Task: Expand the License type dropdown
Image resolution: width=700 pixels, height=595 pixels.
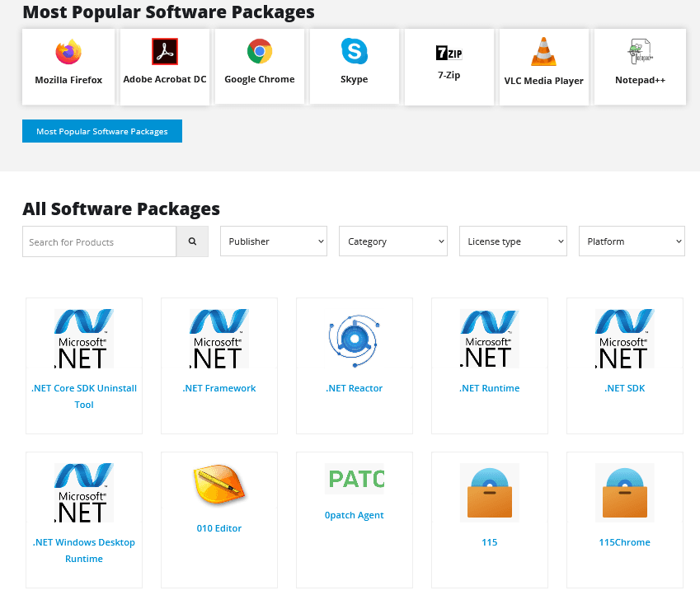Action: 513,241
